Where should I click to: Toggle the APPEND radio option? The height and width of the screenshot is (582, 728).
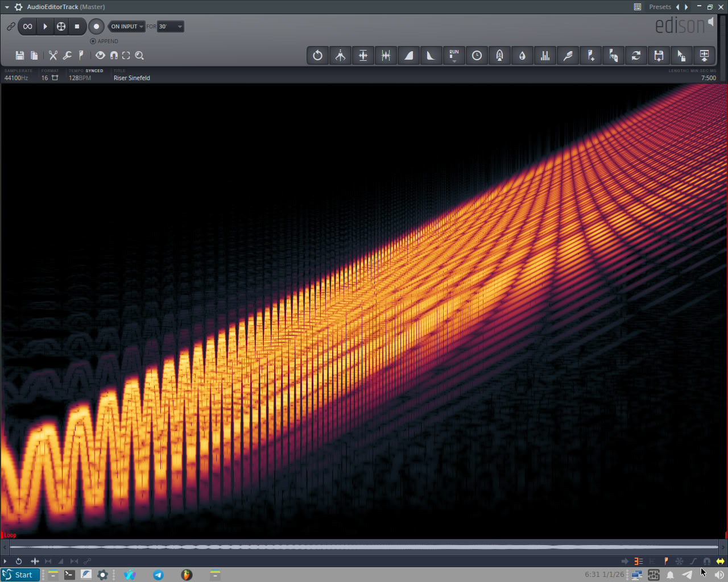tap(93, 41)
